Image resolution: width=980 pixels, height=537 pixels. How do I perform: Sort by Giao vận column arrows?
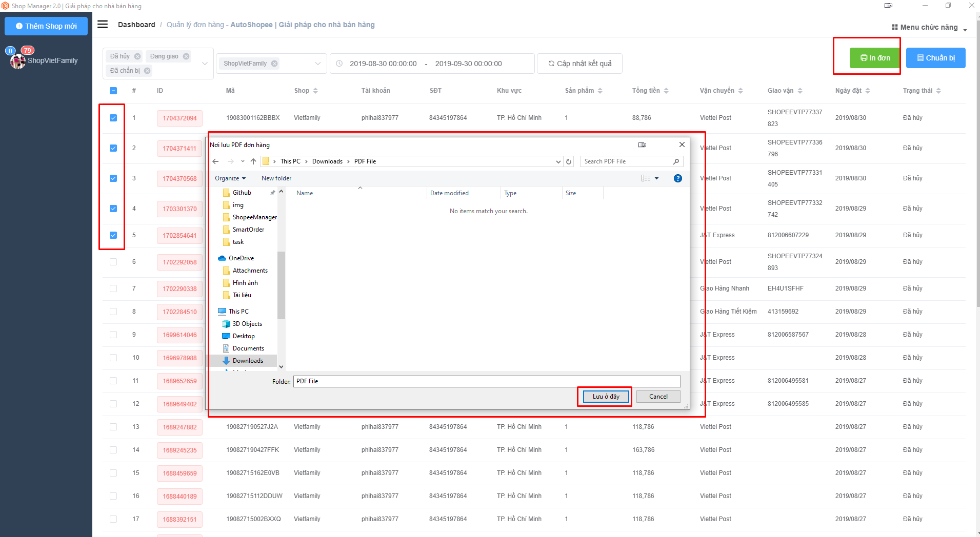click(x=800, y=91)
